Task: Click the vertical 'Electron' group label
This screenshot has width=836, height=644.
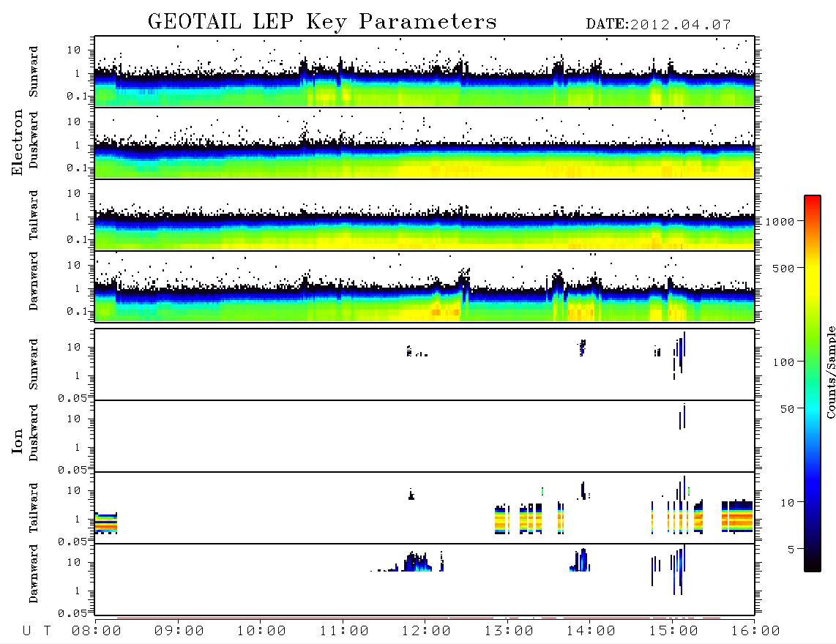Action: 17,142
